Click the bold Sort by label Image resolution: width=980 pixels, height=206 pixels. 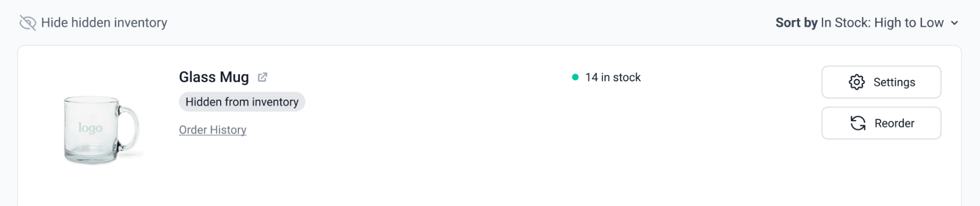click(x=796, y=23)
